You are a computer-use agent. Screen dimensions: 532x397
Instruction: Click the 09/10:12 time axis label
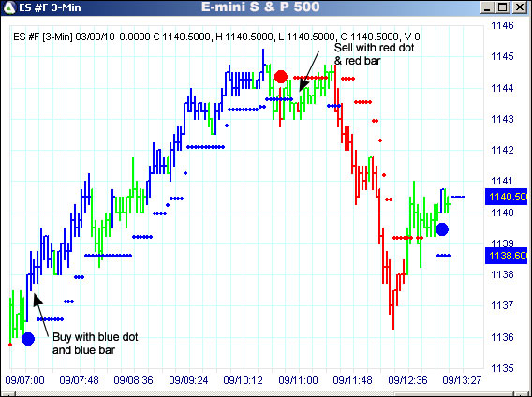point(243,380)
